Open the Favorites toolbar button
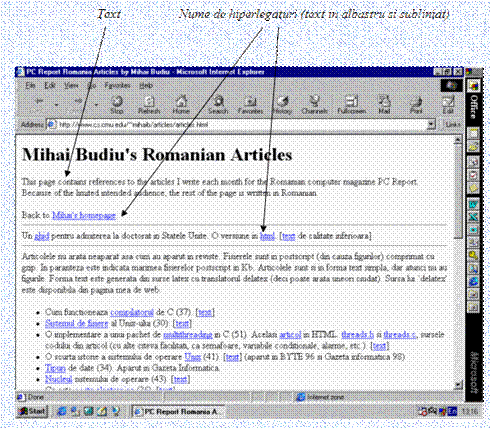 click(250, 105)
